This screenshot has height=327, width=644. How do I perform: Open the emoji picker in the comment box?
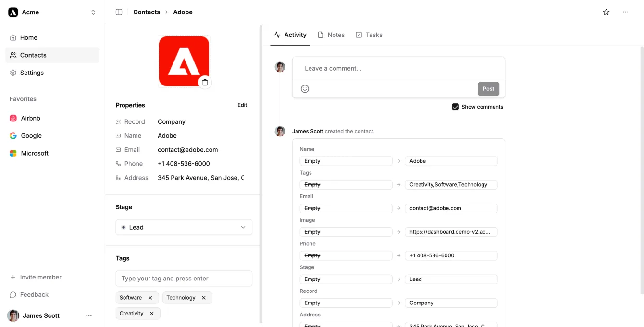click(x=305, y=88)
